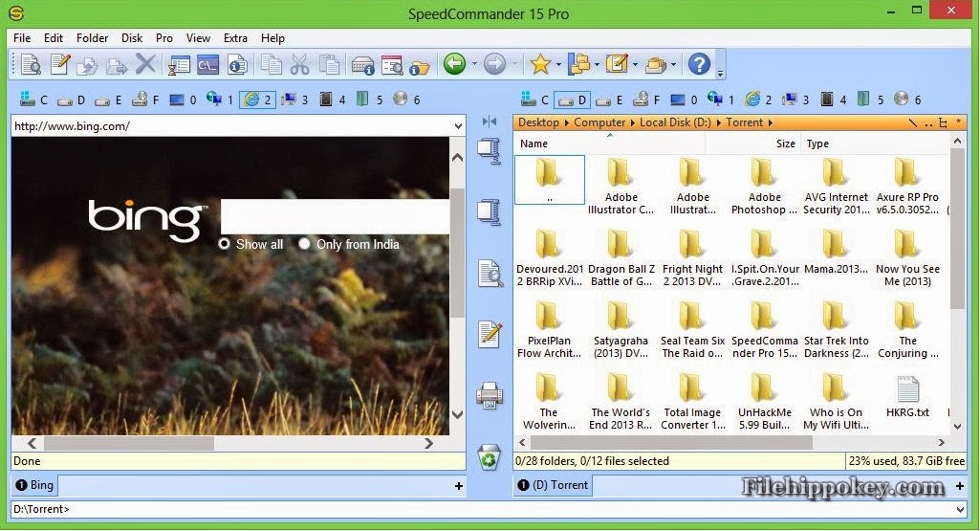The image size is (980, 531).
Task: Click view icon in middle vertical toolbar
Action: click(490, 274)
